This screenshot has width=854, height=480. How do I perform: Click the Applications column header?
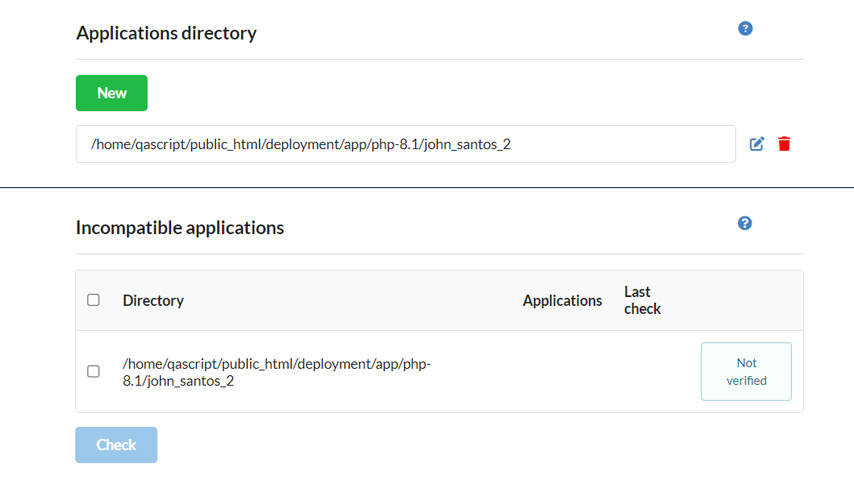(562, 301)
